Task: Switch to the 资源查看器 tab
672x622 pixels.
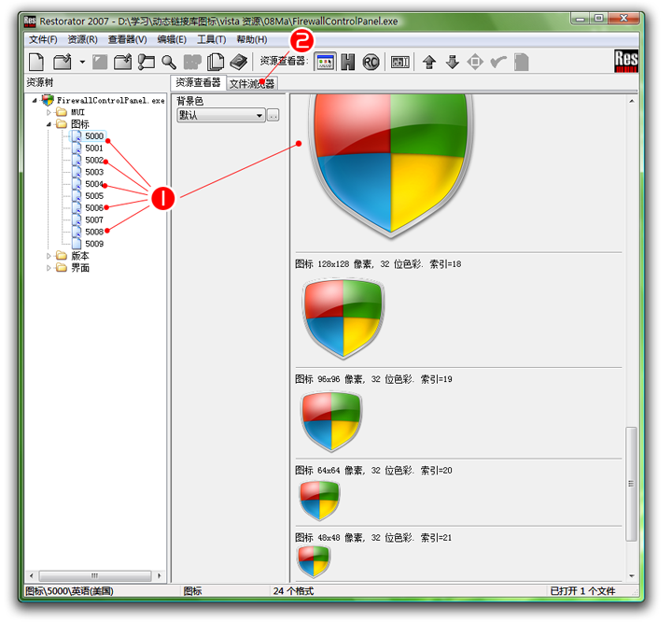Action: pos(198,82)
